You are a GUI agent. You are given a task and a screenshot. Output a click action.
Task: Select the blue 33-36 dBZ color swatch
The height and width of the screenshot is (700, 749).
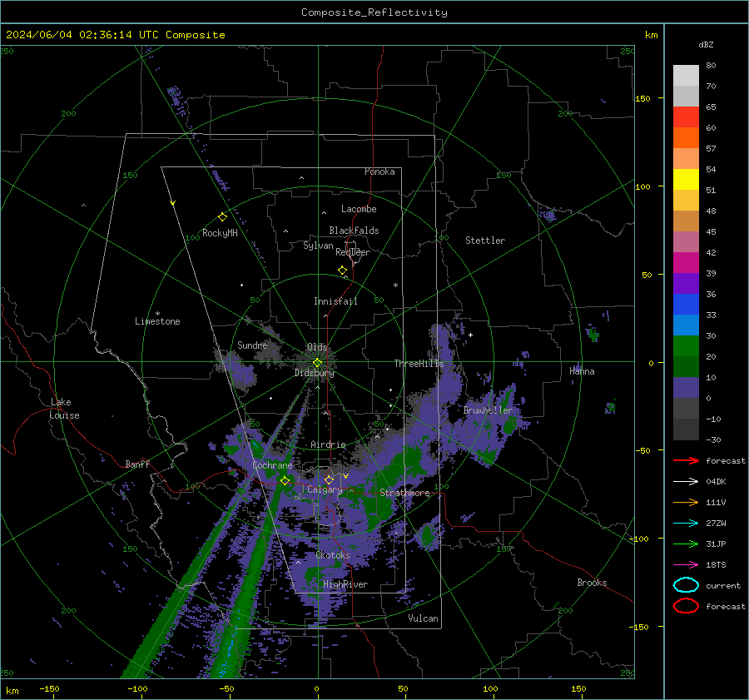[x=686, y=305]
